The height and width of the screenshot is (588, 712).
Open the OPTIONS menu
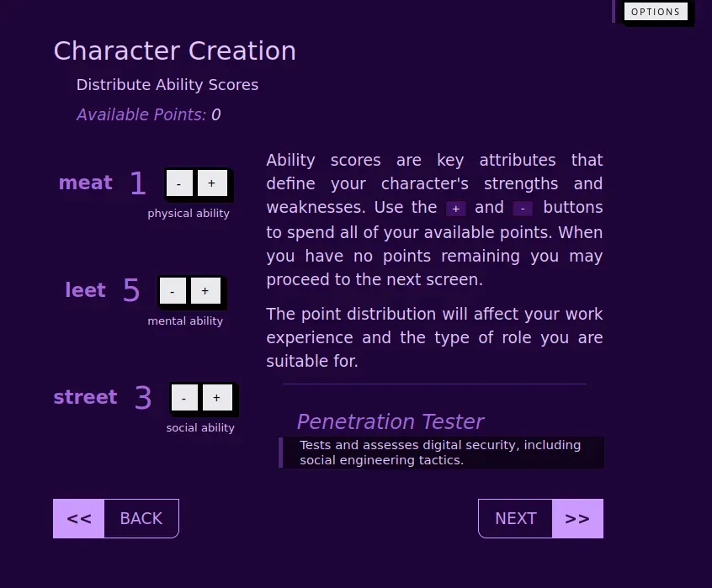[x=655, y=12]
